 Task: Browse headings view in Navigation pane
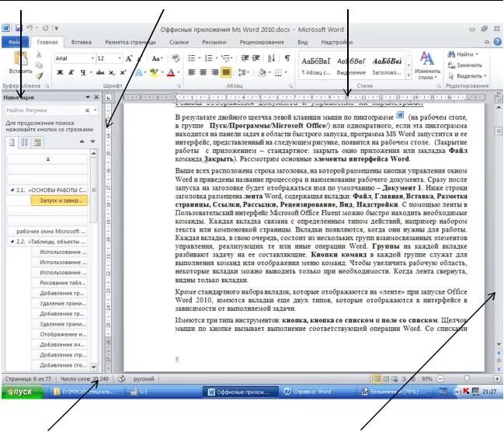click(12, 142)
